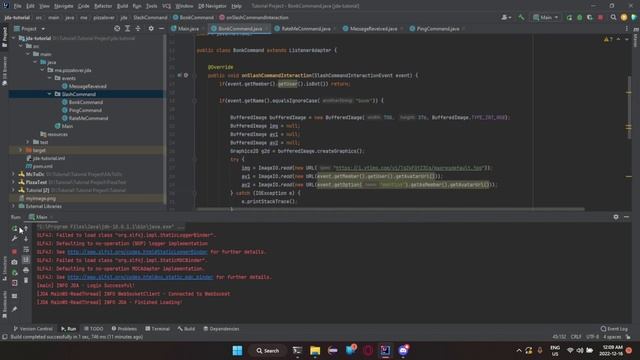Screen dimensions: 640x360
Task: Open Event Log
Action: [614, 329]
